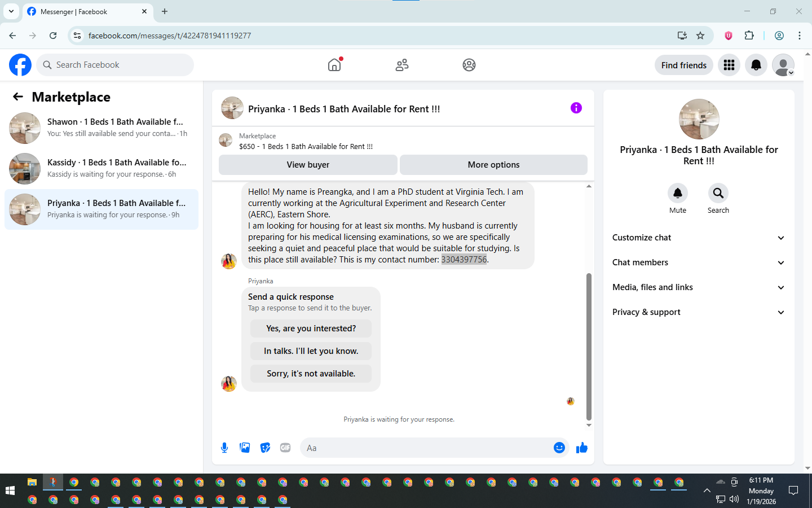Image resolution: width=812 pixels, height=508 pixels.
Task: Expand the Privacy & support section
Action: click(699, 312)
